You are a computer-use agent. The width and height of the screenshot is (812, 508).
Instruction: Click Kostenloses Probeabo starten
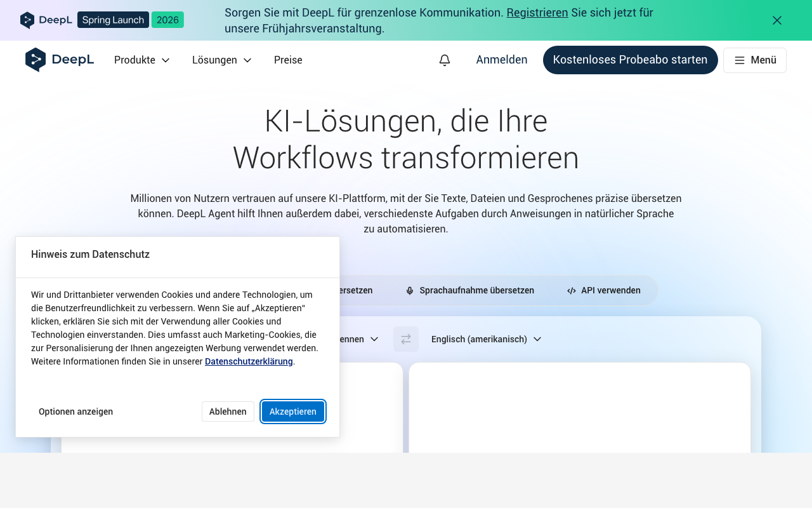(x=630, y=59)
